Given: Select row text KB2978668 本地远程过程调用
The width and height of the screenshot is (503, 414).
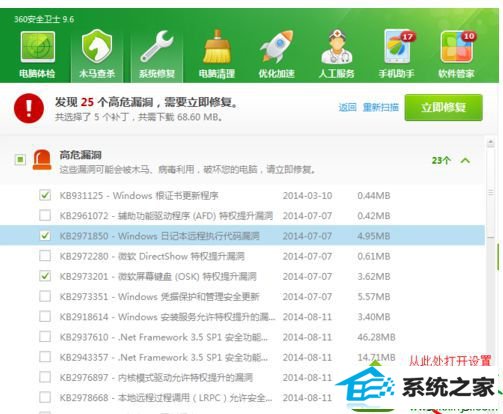Looking at the screenshot, I should 166,398.
